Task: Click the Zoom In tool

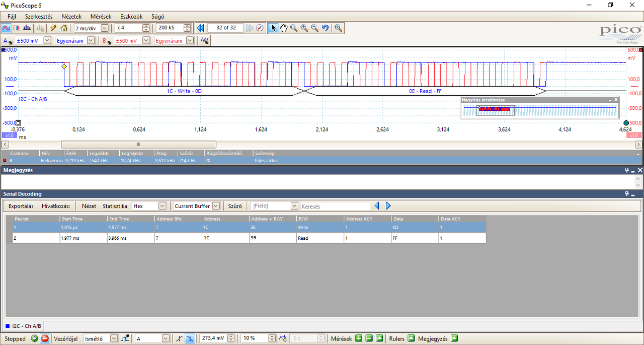Action: point(304,28)
